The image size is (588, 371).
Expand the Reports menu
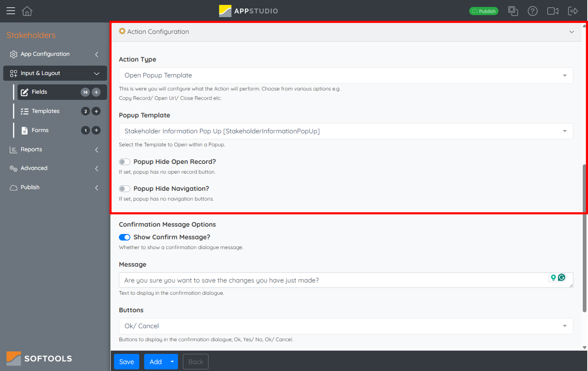pyautogui.click(x=55, y=150)
